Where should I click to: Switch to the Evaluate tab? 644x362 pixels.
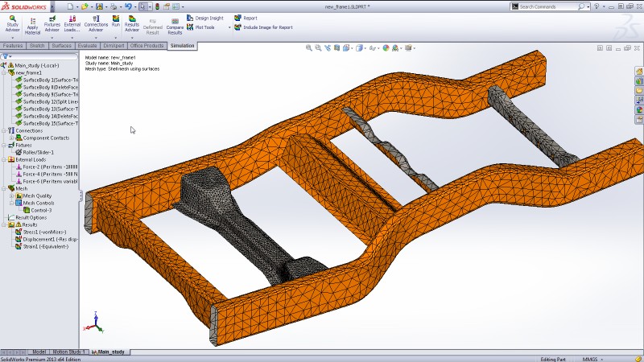coord(87,46)
